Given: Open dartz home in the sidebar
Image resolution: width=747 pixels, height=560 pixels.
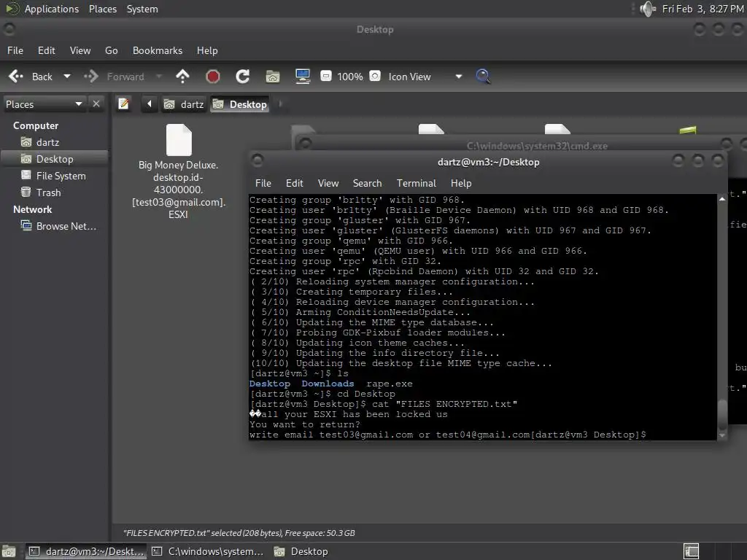Looking at the screenshot, I should tap(47, 142).
